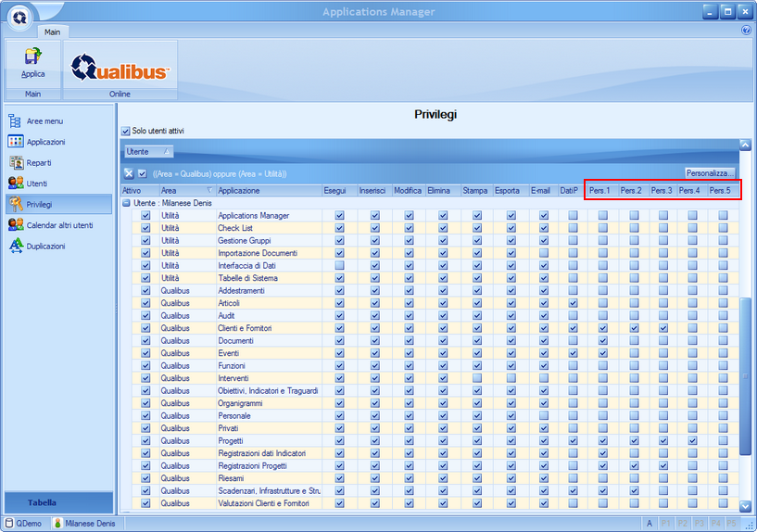The image size is (757, 532).
Task: Click the scroll down arrow of the grid
Action: (x=745, y=506)
